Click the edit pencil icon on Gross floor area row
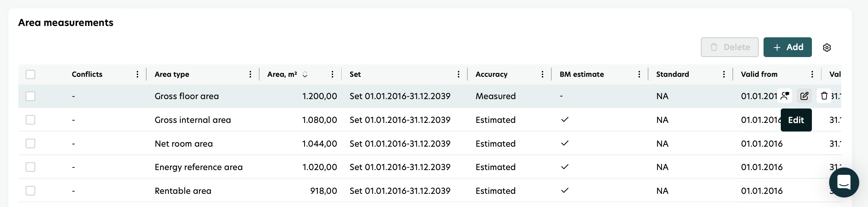868x207 pixels. point(804,96)
